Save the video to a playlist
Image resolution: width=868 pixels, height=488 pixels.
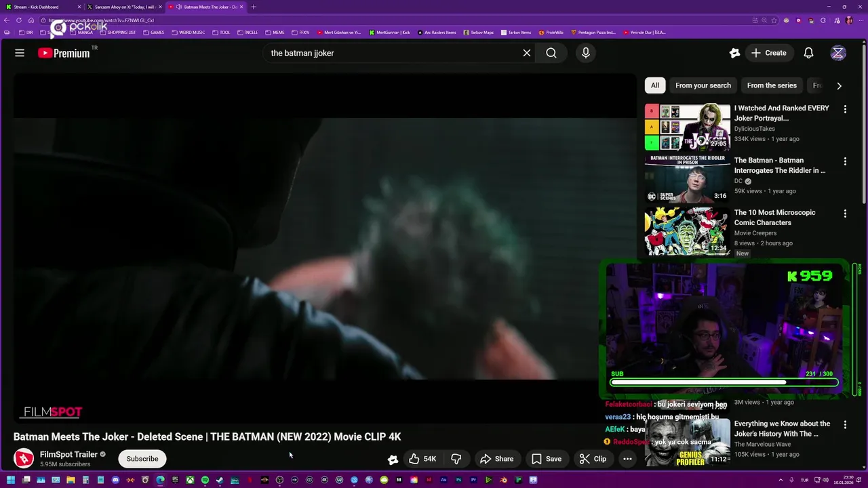click(547, 459)
